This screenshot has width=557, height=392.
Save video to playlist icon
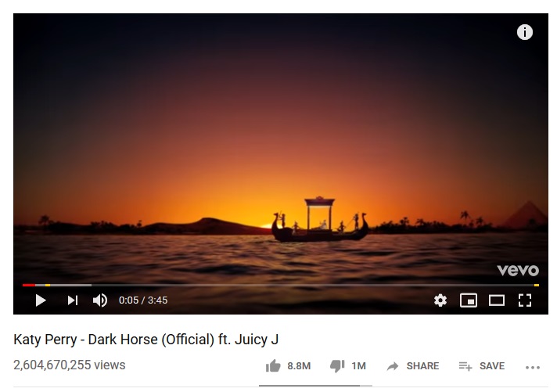tap(465, 366)
